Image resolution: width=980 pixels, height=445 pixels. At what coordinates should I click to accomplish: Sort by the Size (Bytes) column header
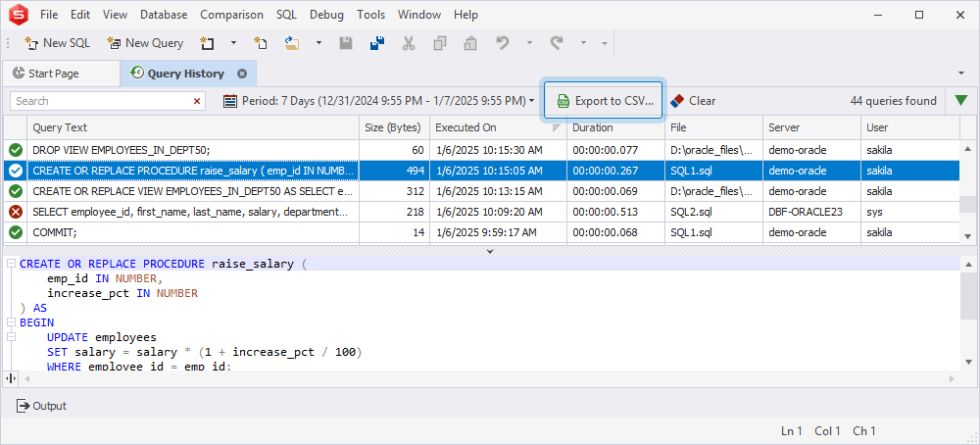coord(394,127)
